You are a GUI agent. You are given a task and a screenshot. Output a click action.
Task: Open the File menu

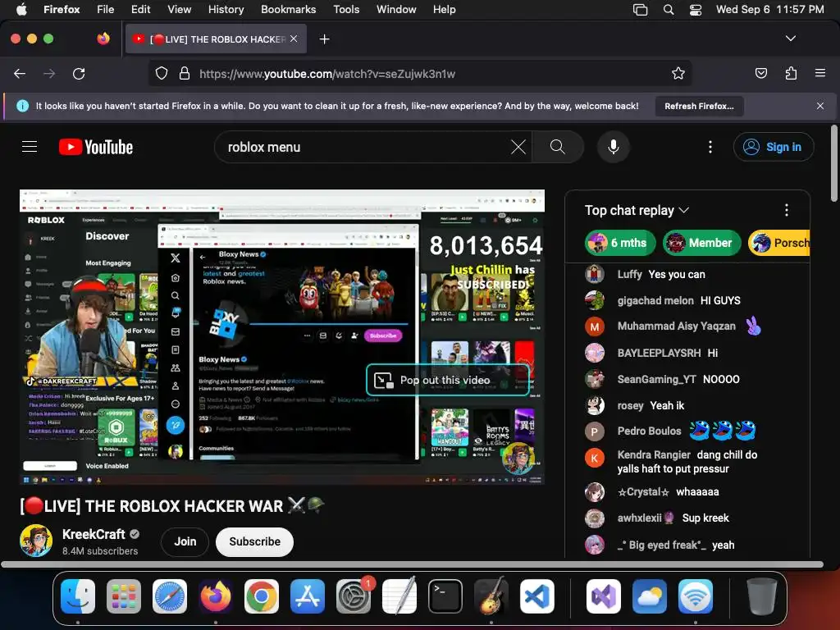pos(105,10)
